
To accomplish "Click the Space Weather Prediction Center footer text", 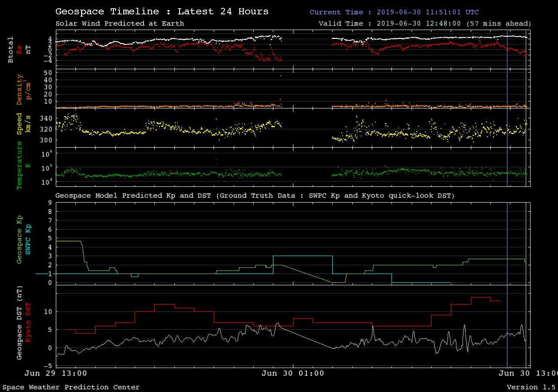I will 71,387.
